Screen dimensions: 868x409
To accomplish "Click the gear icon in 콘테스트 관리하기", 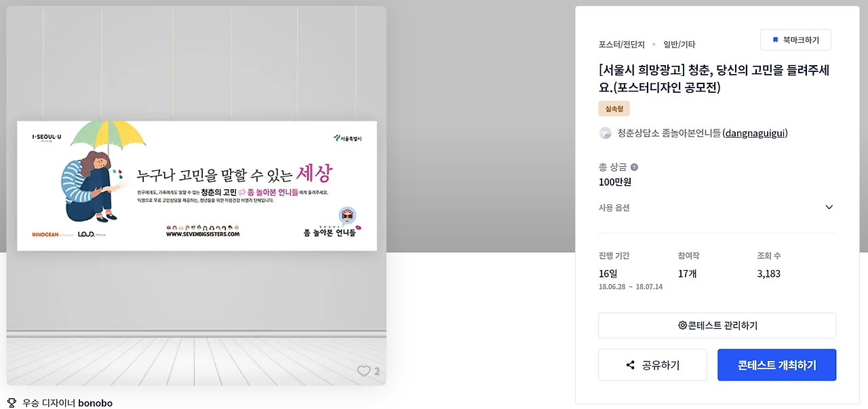I will click(682, 326).
